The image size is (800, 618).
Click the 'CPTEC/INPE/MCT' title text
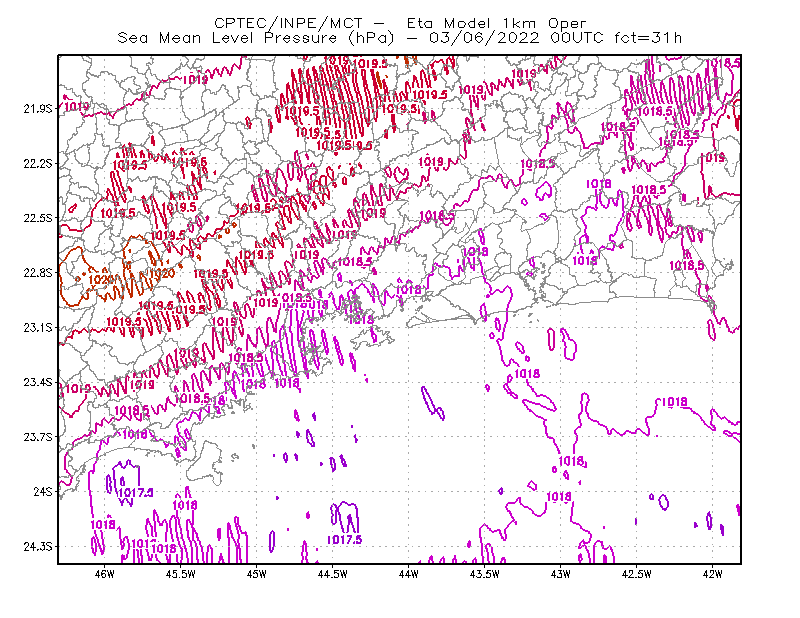pos(288,23)
